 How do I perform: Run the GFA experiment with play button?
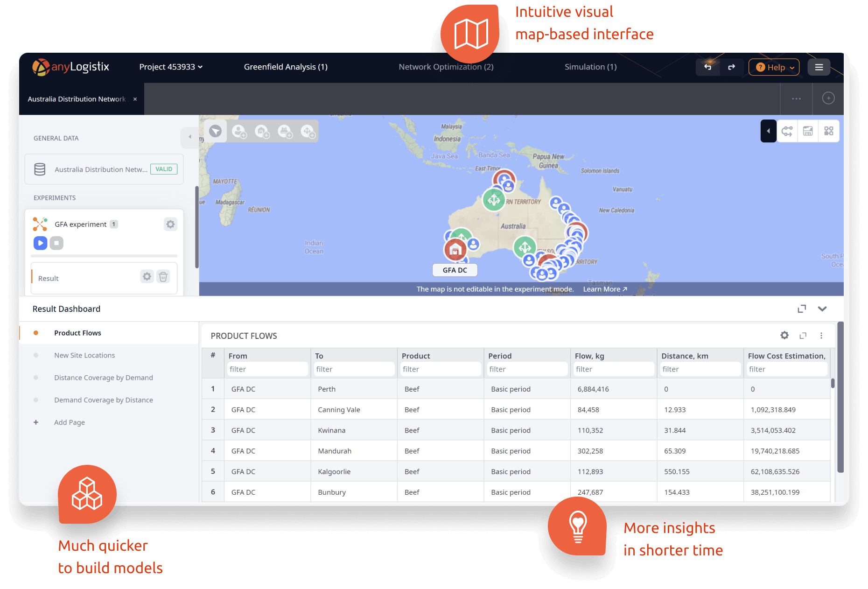(41, 243)
